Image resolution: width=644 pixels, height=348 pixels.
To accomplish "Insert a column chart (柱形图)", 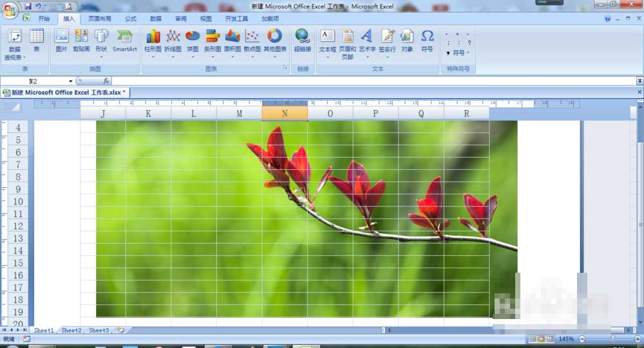I will [153, 42].
